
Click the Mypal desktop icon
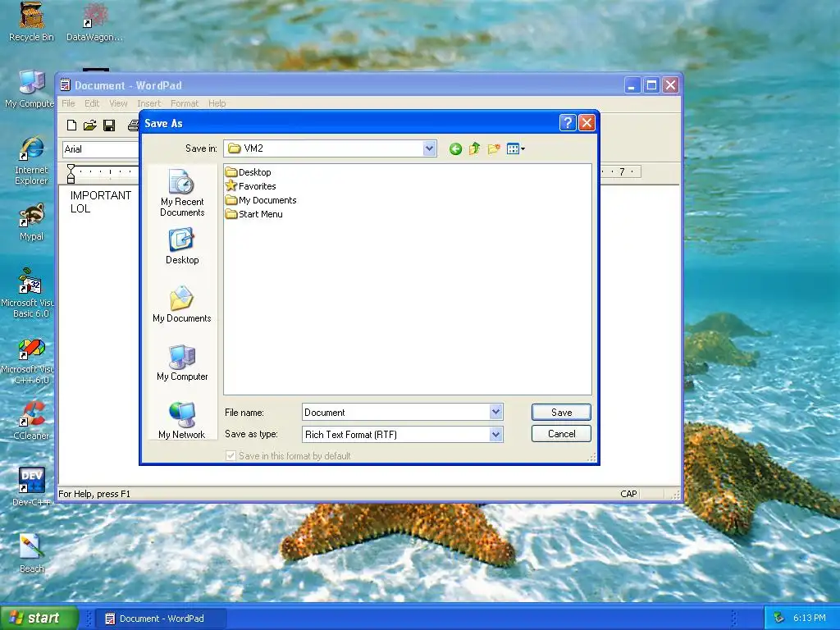click(32, 221)
